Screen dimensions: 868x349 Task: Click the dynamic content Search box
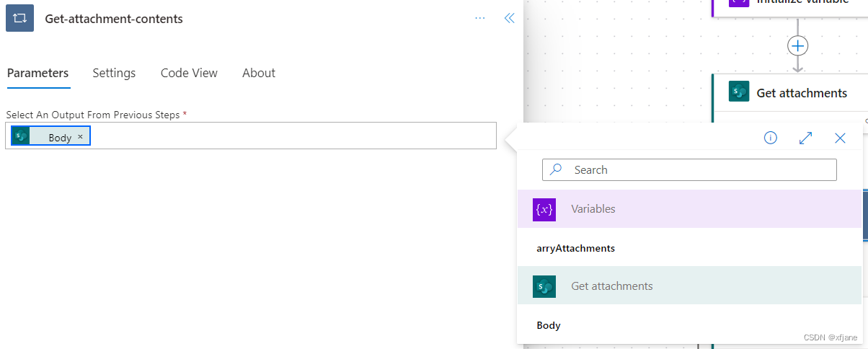coord(689,169)
